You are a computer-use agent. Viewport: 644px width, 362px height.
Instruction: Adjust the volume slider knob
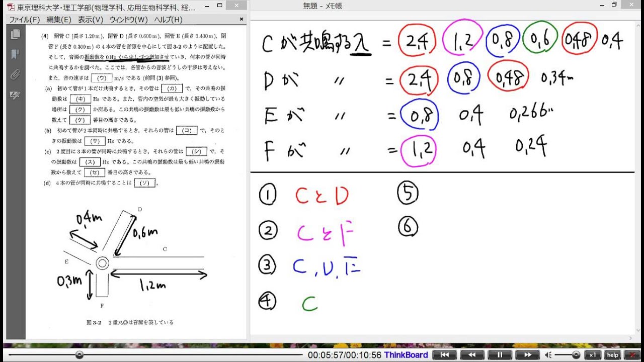pos(576,354)
